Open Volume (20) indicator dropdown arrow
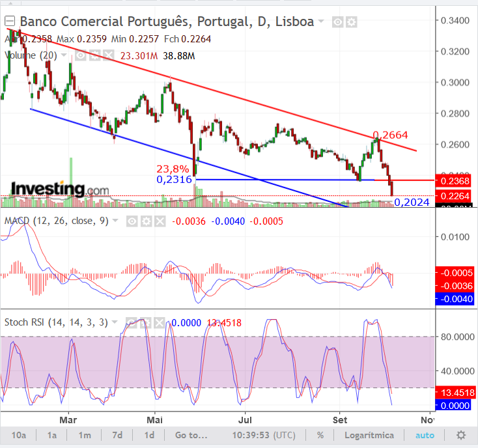Viewport: 478px width, 448px height. coord(64,55)
